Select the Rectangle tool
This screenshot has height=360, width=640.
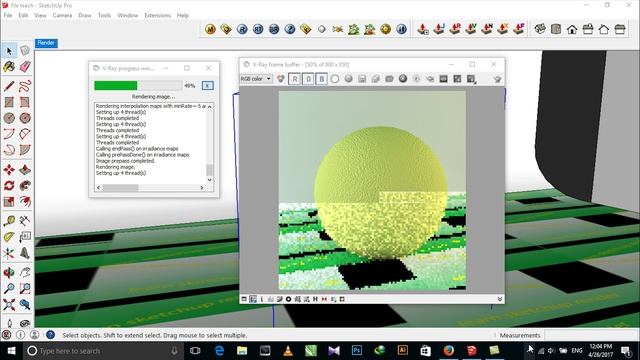pyautogui.click(x=9, y=102)
